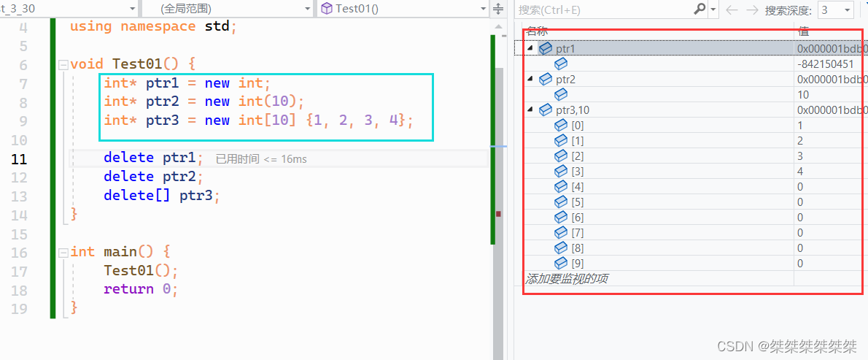
Task: Click the line with 'new int[10] {1, 2, 3, 4}'
Action: (258, 120)
